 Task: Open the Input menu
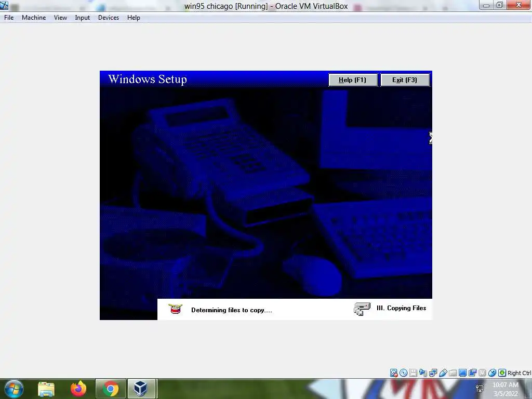pyautogui.click(x=83, y=18)
